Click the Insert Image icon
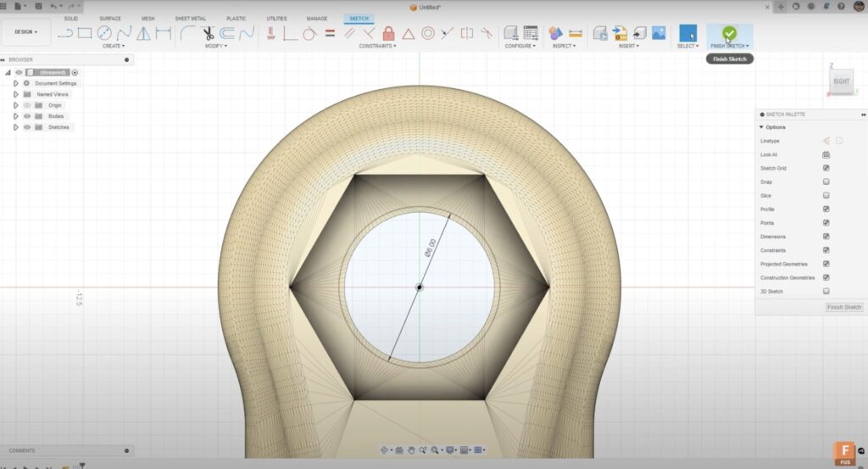Screen dimensions: 868x469 pyautogui.click(x=659, y=34)
